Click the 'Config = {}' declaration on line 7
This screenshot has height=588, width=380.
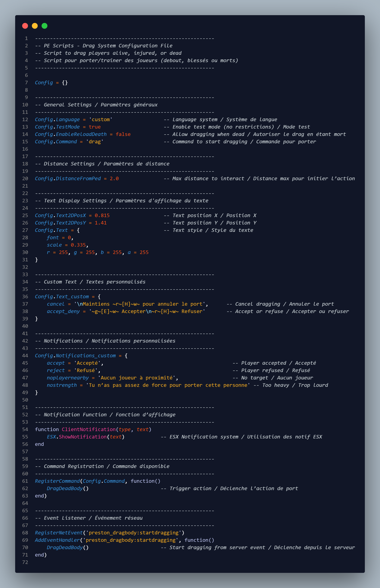[x=51, y=83]
